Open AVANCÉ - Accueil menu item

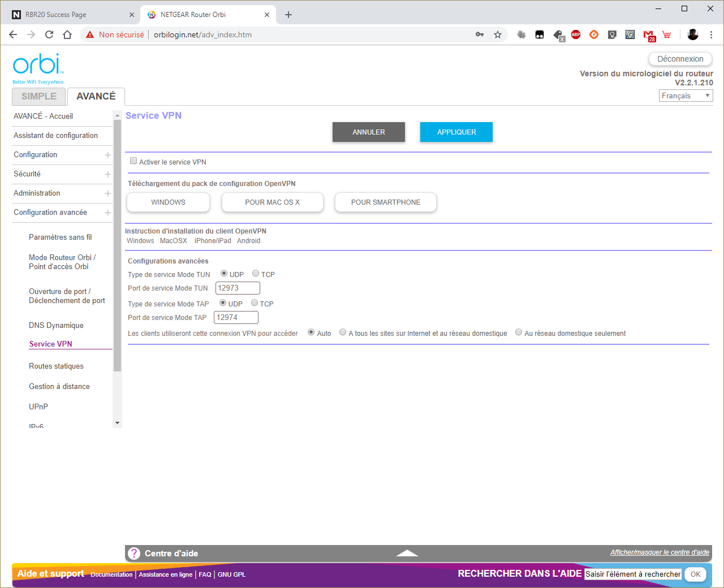click(43, 116)
